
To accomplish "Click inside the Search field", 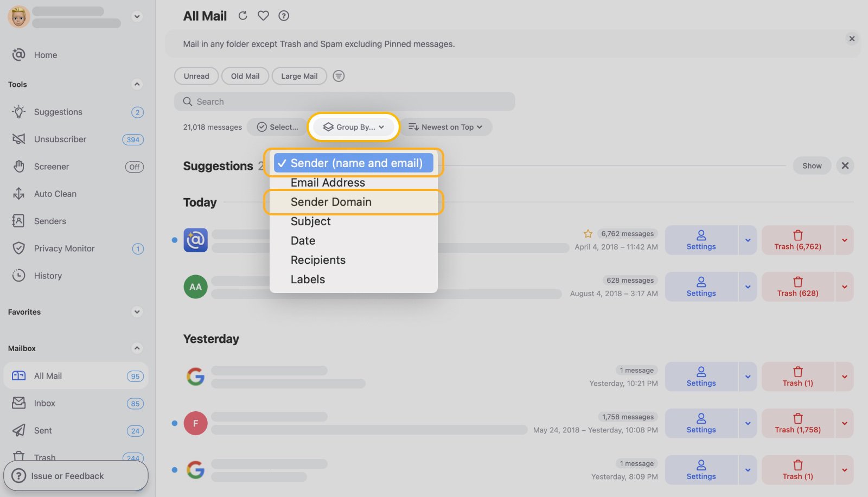I will pyautogui.click(x=344, y=101).
